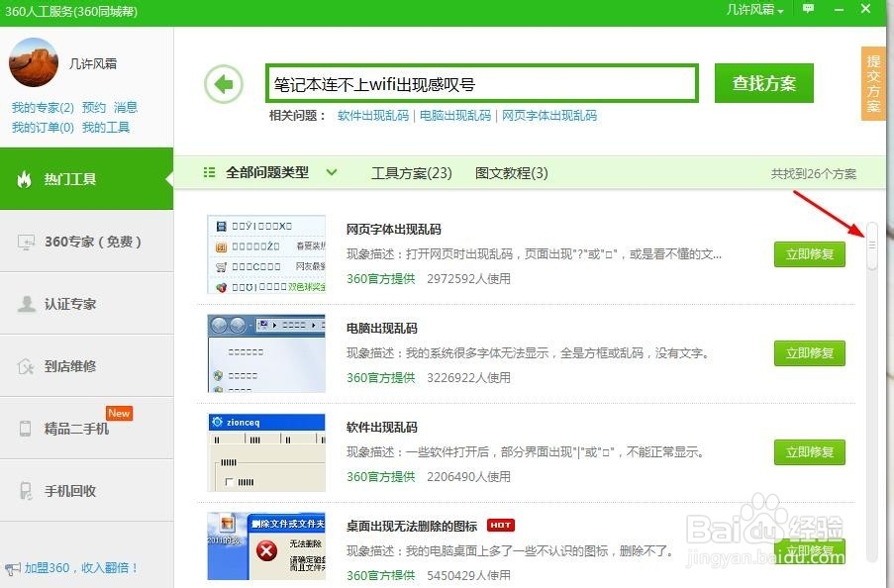Click the HOT badge next to 桌面出现无法删除的图标
This screenshot has height=588, width=894.
(501, 526)
